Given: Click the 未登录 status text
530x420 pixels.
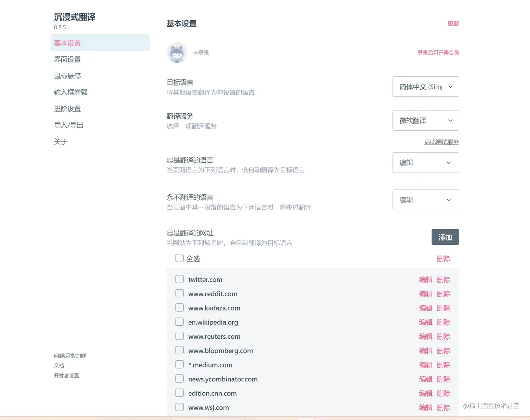Looking at the screenshot, I should point(201,53).
